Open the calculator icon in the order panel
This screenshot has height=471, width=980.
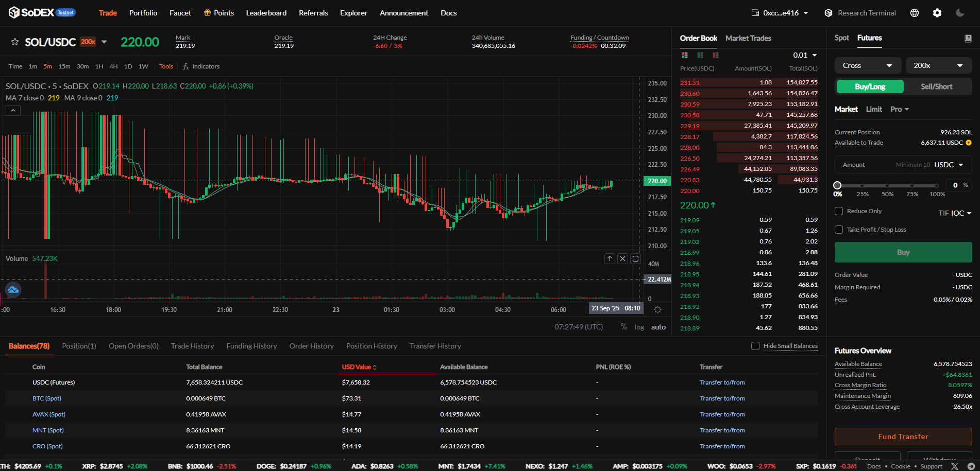point(968,39)
